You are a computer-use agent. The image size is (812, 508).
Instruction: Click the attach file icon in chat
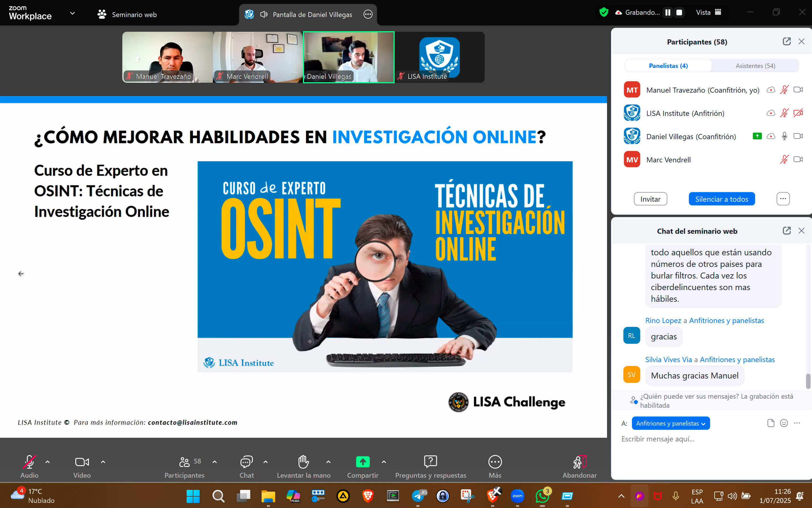click(770, 423)
